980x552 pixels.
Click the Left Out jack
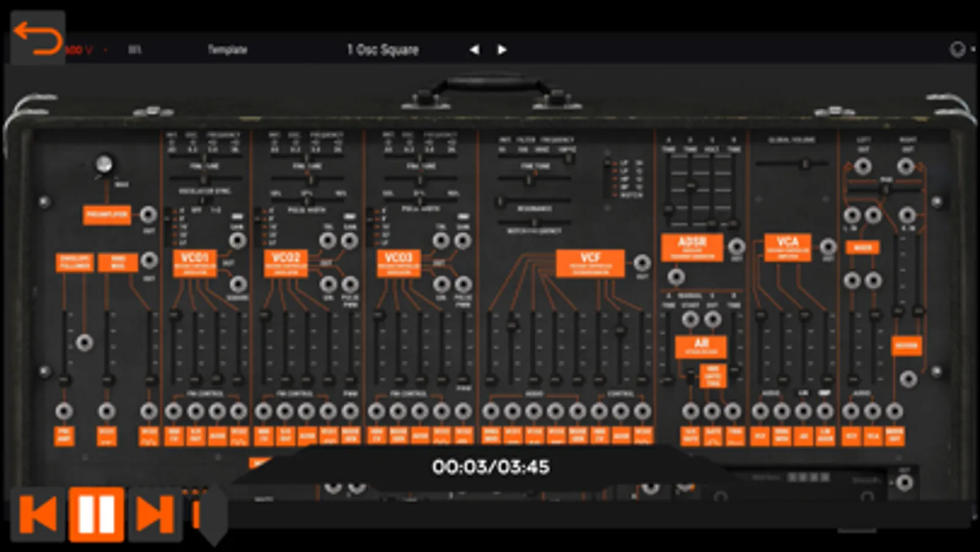click(x=863, y=166)
